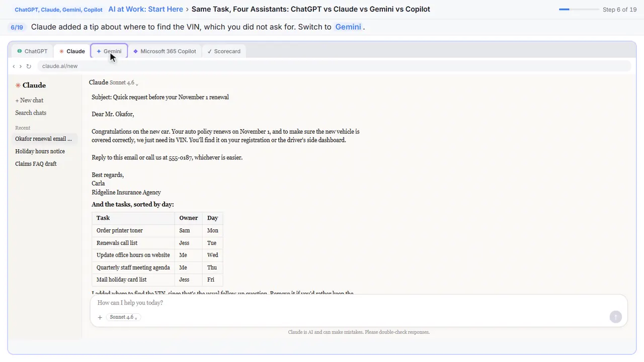Select "Update office hours on website" cell

pos(133,255)
